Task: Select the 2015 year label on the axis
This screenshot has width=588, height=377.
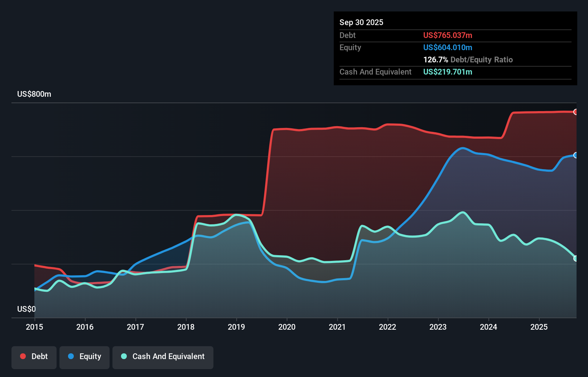Action: tap(34, 327)
